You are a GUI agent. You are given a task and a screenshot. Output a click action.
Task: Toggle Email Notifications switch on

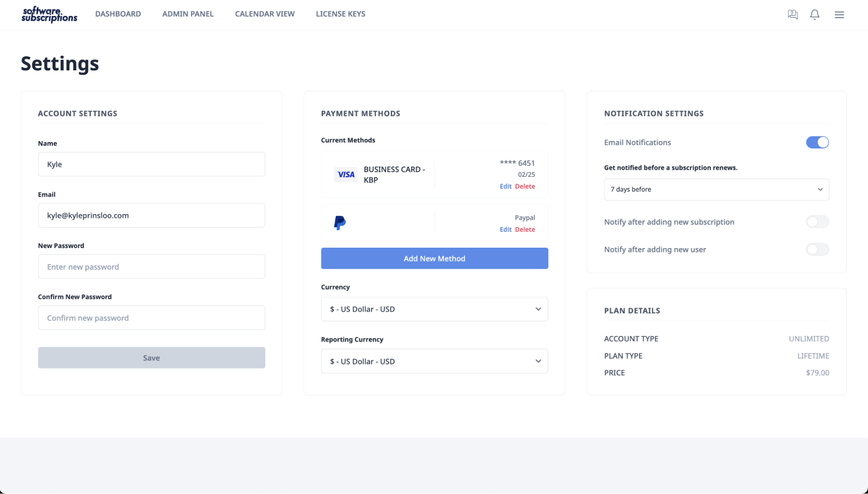tap(817, 142)
